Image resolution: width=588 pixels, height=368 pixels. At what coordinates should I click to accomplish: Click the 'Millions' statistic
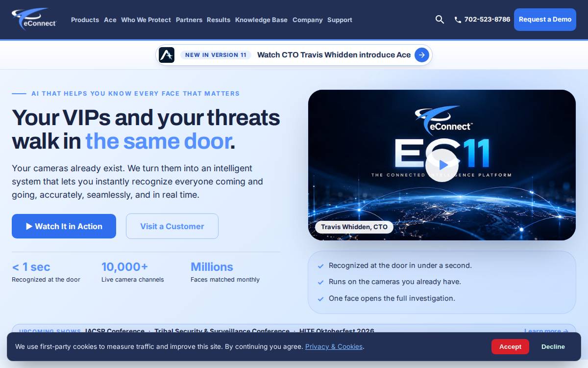212,267
